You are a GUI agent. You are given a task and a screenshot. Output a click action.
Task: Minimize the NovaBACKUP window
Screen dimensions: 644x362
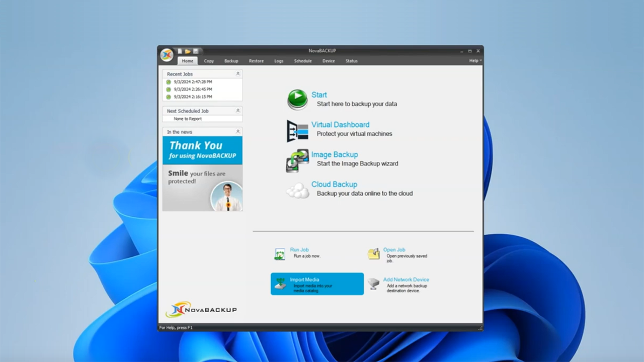click(462, 51)
